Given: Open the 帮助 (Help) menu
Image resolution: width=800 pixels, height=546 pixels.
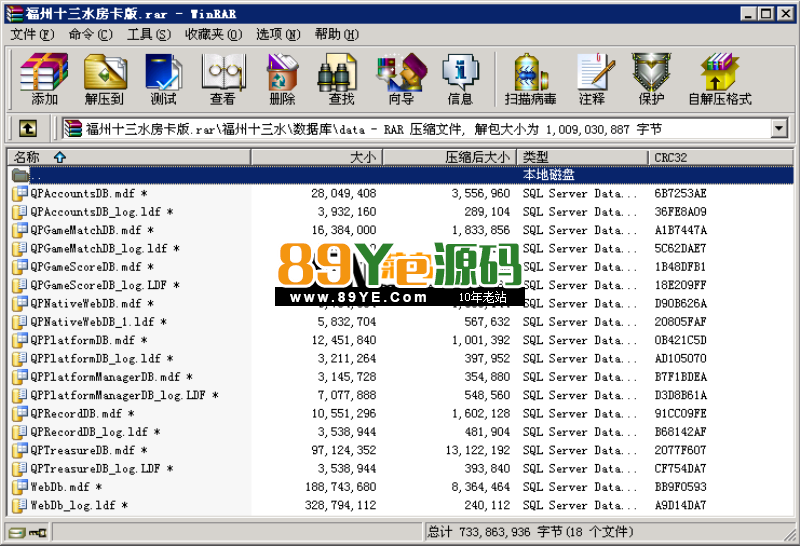Looking at the screenshot, I should pos(337,34).
